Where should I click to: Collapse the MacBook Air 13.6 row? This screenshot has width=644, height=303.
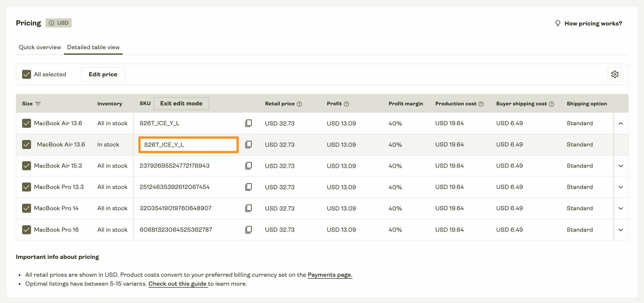click(x=621, y=123)
